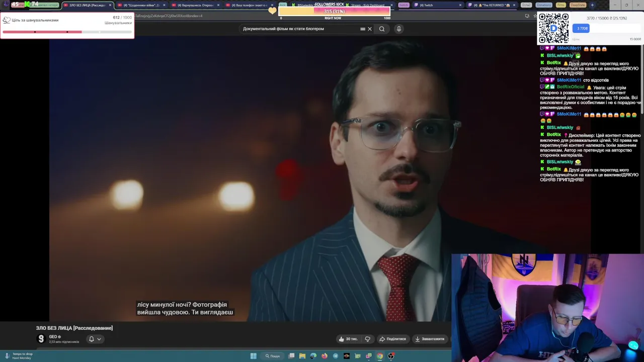Dislike the video with thumbs-down button
The image size is (644, 362).
pyautogui.click(x=368, y=339)
